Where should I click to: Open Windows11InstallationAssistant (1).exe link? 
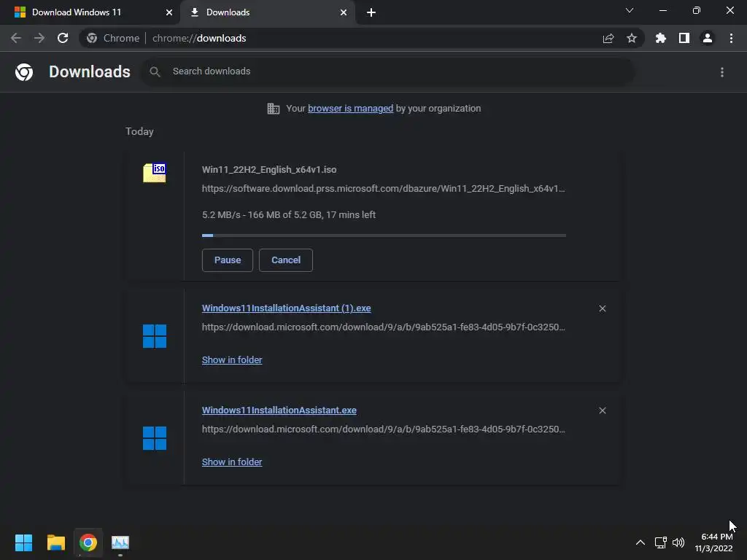tap(286, 308)
